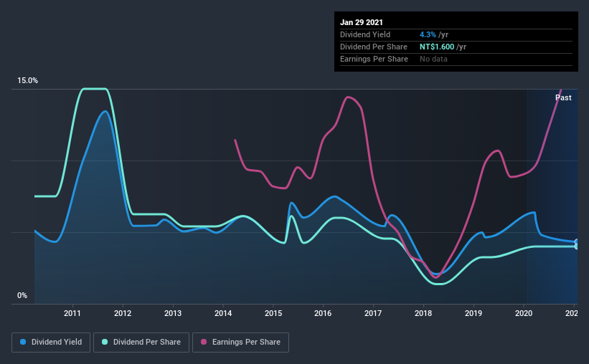The height and width of the screenshot is (364, 589).
Task: Click the blue Dividend Yield legend dot
Action: click(x=23, y=342)
